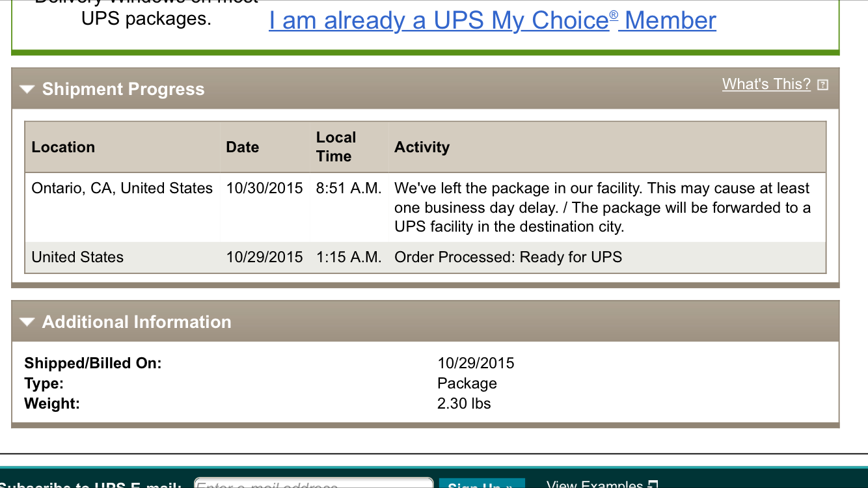The width and height of the screenshot is (868, 488).
Task: Click the Sign Up button
Action: click(482, 483)
